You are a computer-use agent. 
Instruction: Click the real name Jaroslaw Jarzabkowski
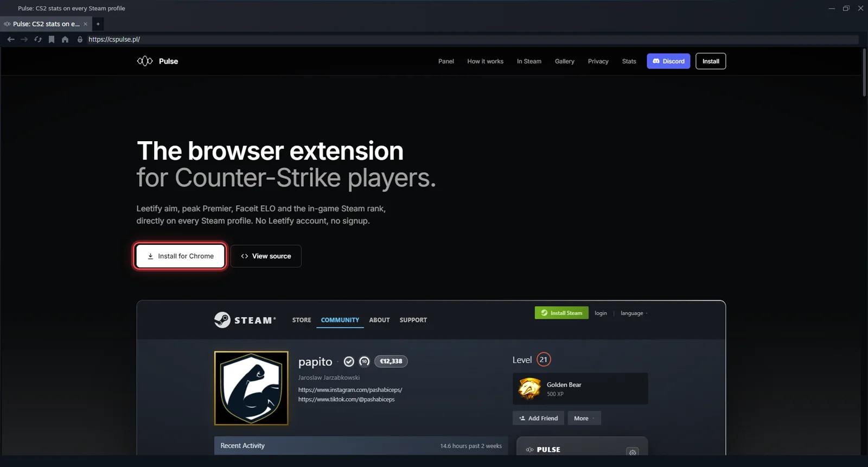coord(329,377)
